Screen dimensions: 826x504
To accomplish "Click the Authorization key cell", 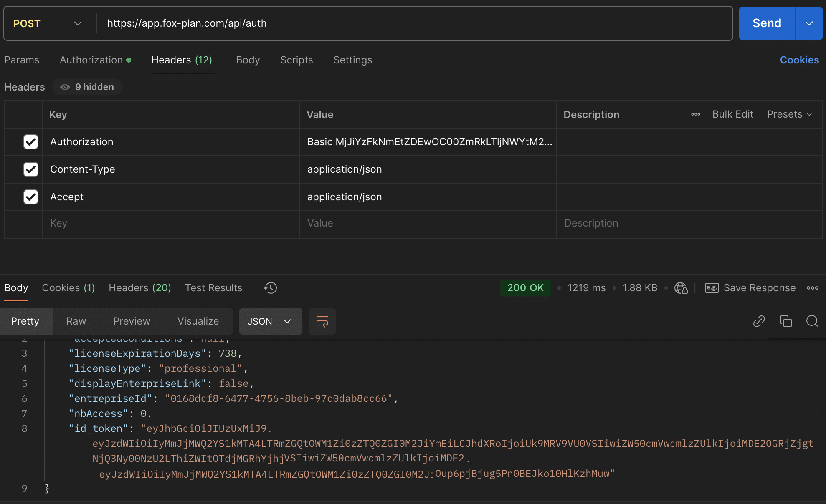I will (x=170, y=142).
